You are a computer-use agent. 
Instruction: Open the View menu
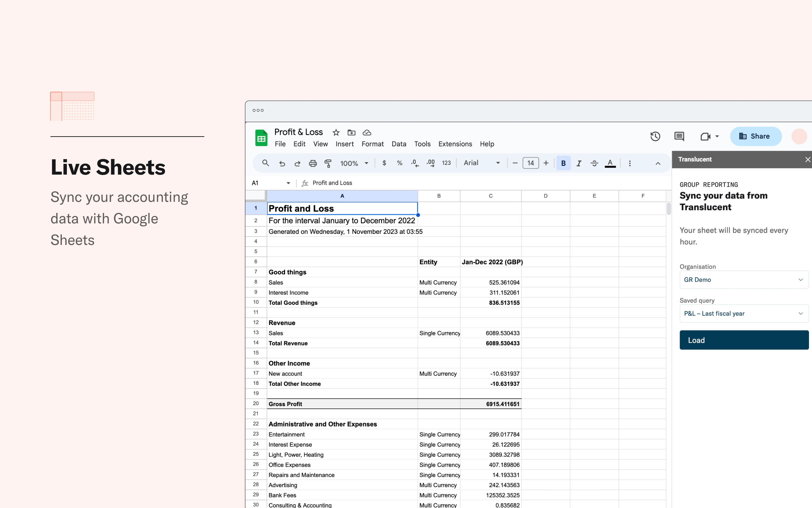pyautogui.click(x=320, y=144)
